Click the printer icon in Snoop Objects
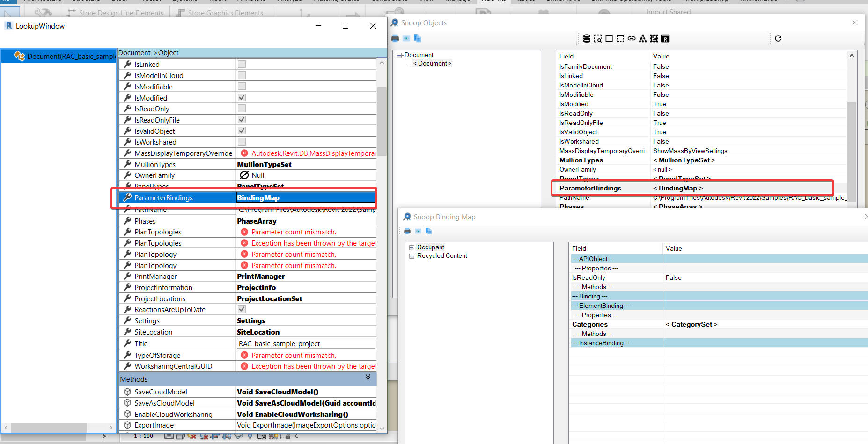This screenshot has width=868, height=444. coord(395,38)
